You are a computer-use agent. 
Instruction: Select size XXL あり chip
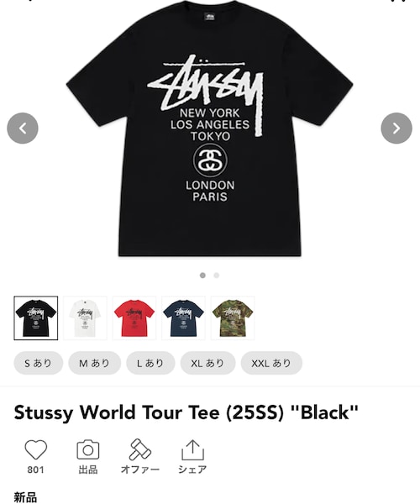point(271,363)
